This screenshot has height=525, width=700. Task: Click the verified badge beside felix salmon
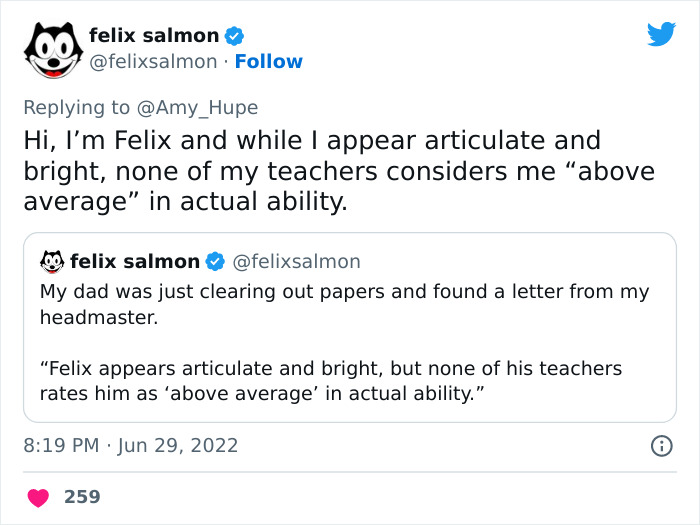click(x=234, y=36)
